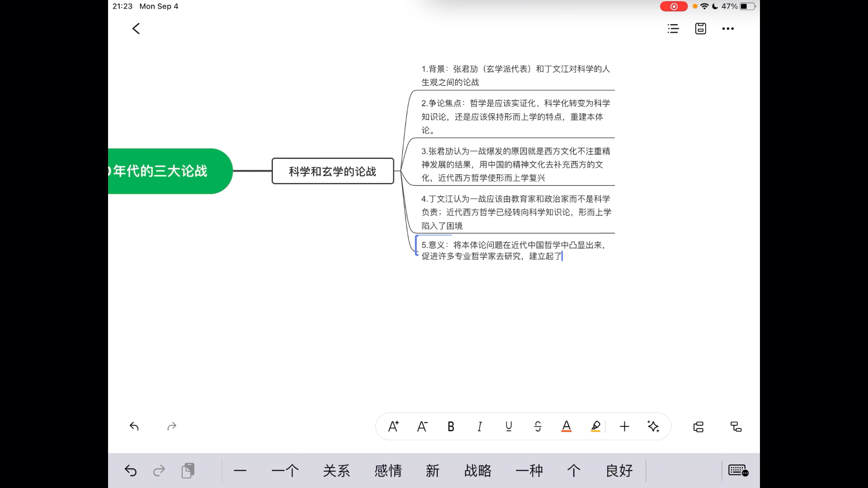This screenshot has width=868, height=488.
Task: Pick suggestion 战略
Action: (478, 471)
